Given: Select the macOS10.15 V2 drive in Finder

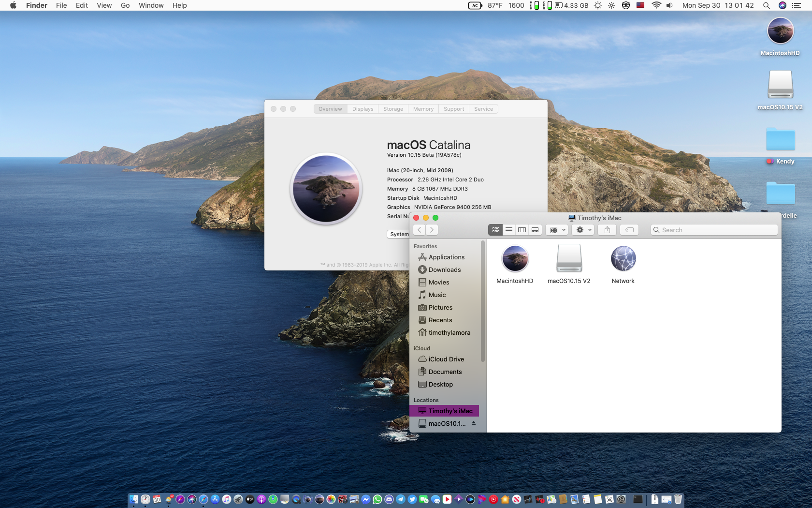Looking at the screenshot, I should pos(569,259).
